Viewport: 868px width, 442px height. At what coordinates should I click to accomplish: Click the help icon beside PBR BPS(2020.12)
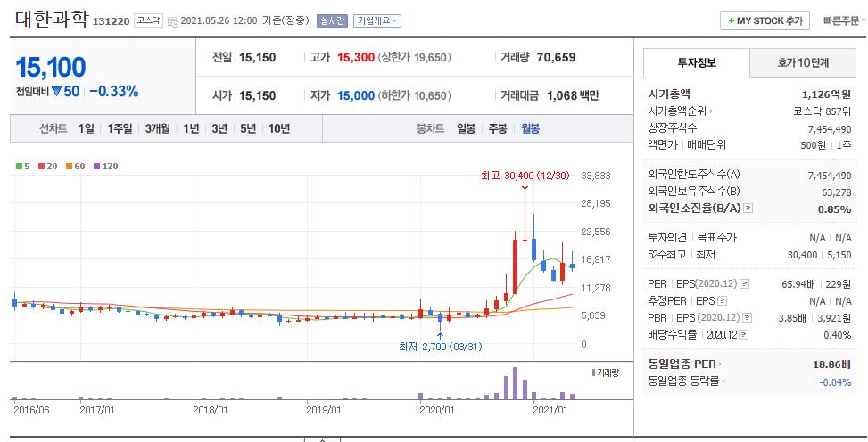point(747,318)
